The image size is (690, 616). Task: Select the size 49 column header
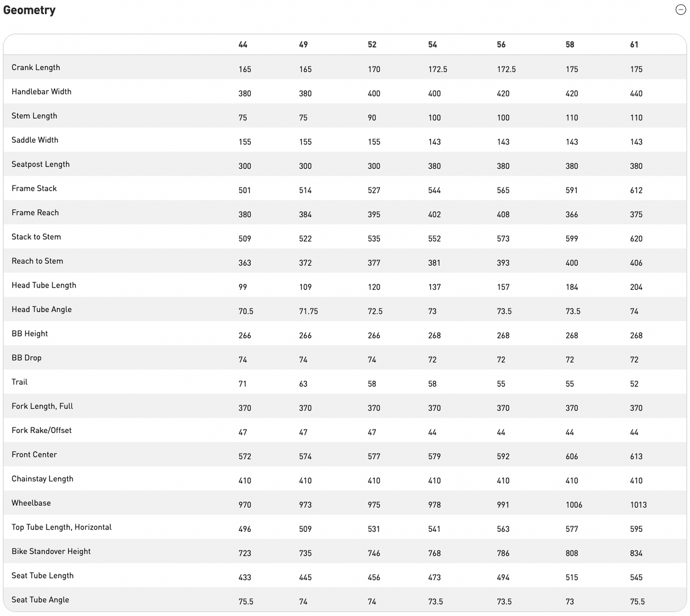coord(304,44)
